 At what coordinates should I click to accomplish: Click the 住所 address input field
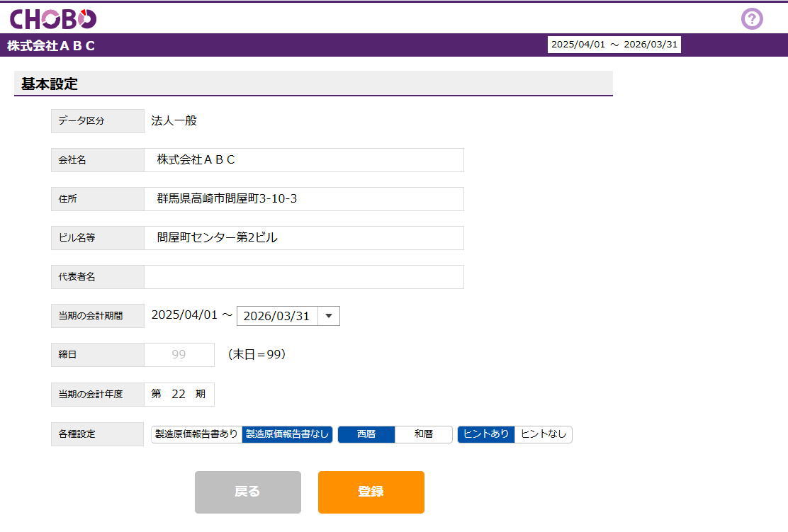[x=304, y=199]
